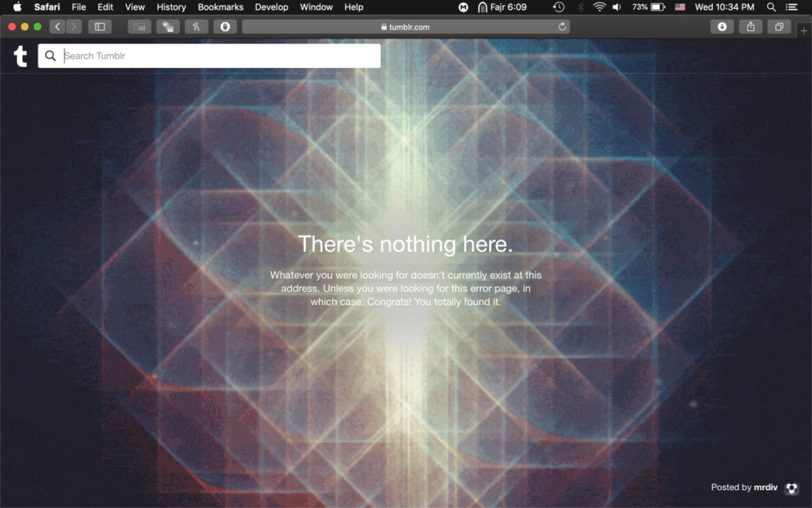Open the Bookmarks menu
812x508 pixels.
pos(220,7)
